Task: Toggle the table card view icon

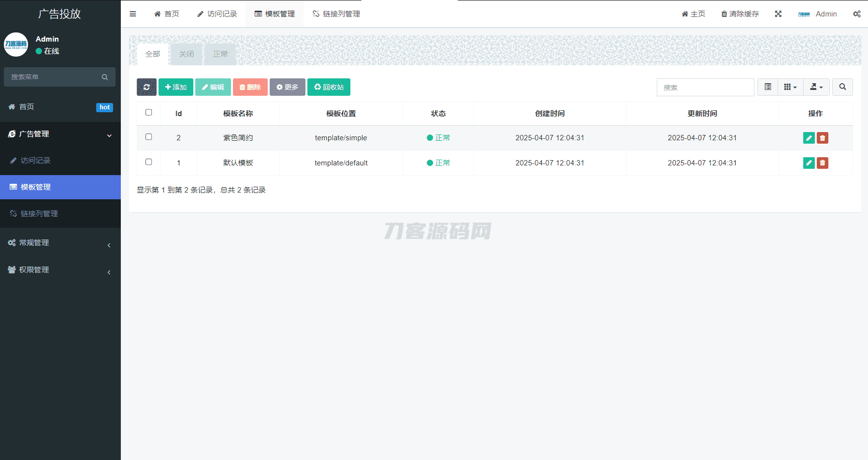Action: coord(767,87)
